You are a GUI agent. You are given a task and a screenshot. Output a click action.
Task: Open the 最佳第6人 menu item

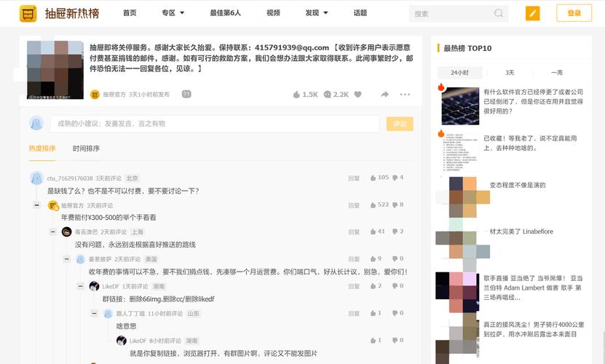pyautogui.click(x=225, y=13)
